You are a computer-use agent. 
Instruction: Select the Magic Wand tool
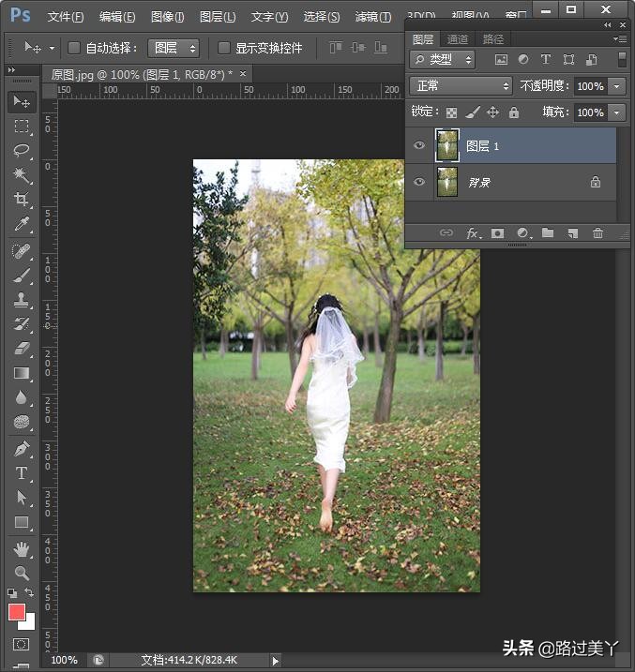pyautogui.click(x=22, y=175)
